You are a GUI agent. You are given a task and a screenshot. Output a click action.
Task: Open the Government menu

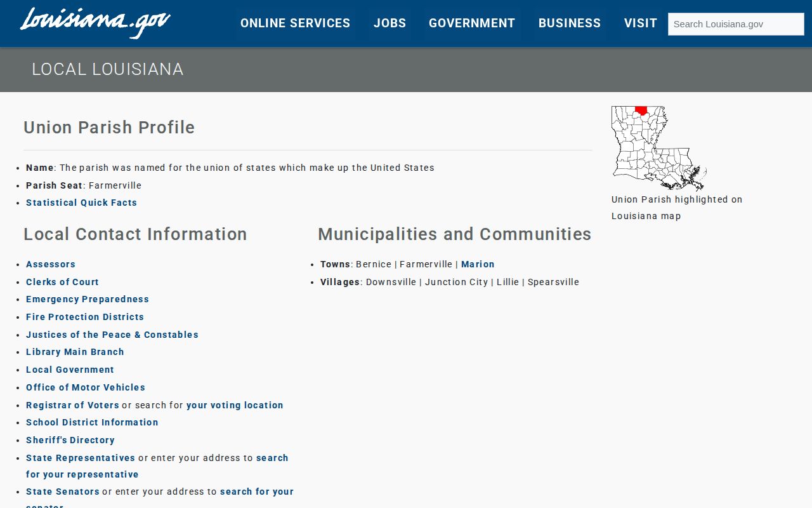(472, 23)
